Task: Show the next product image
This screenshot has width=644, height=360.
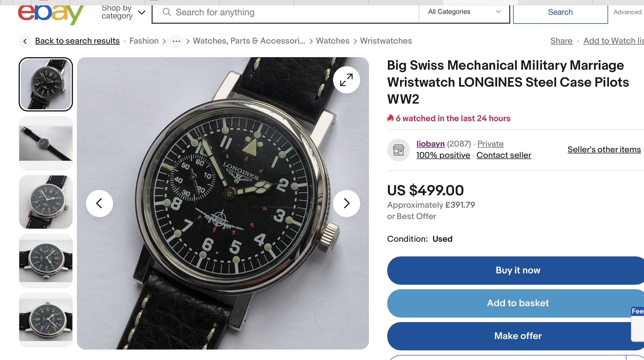Action: pyautogui.click(x=346, y=203)
